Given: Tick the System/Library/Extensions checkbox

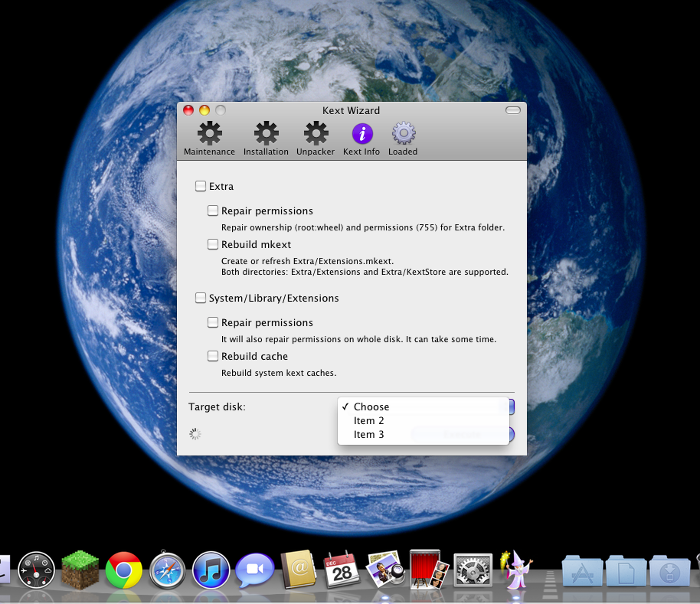Looking at the screenshot, I should pos(201,298).
